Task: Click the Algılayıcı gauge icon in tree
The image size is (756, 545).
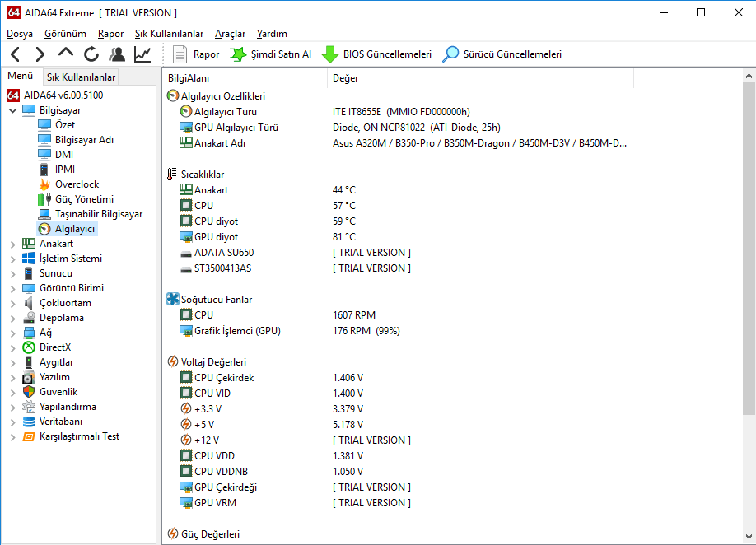Action: coord(44,229)
